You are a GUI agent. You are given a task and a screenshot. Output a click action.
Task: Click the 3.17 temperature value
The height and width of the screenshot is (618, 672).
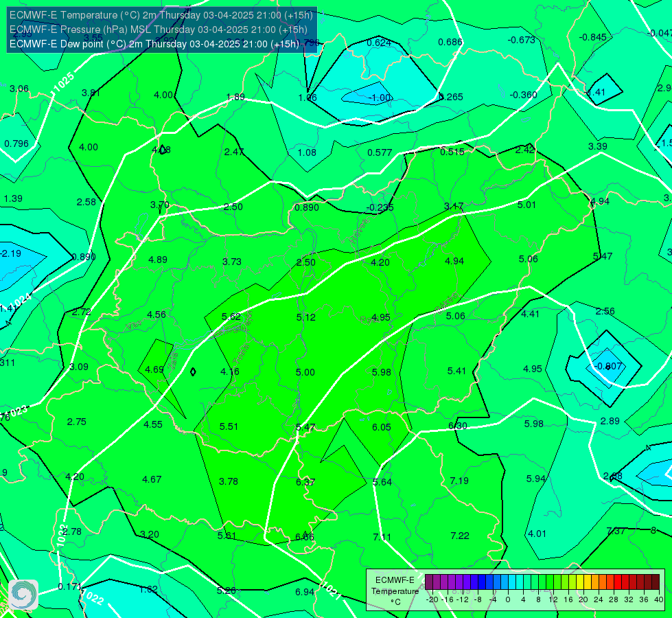click(x=454, y=206)
